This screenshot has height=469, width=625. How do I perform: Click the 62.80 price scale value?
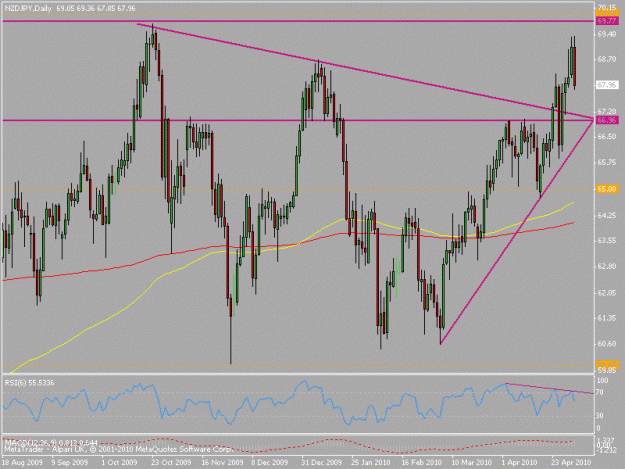coord(607,266)
